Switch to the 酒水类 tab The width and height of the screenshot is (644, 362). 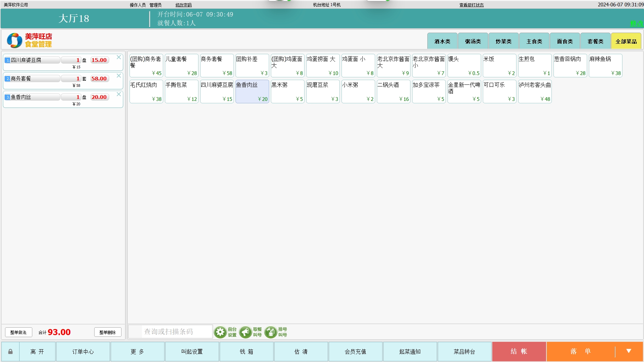[442, 41]
